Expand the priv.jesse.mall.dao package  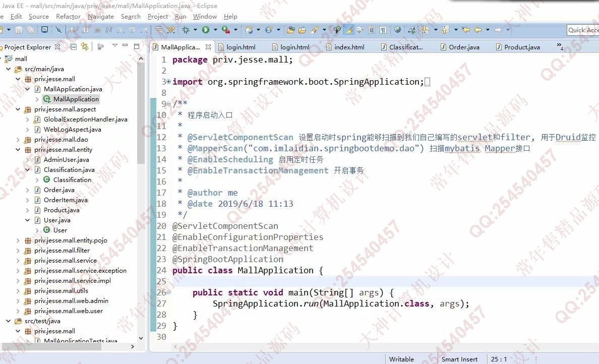[18, 140]
